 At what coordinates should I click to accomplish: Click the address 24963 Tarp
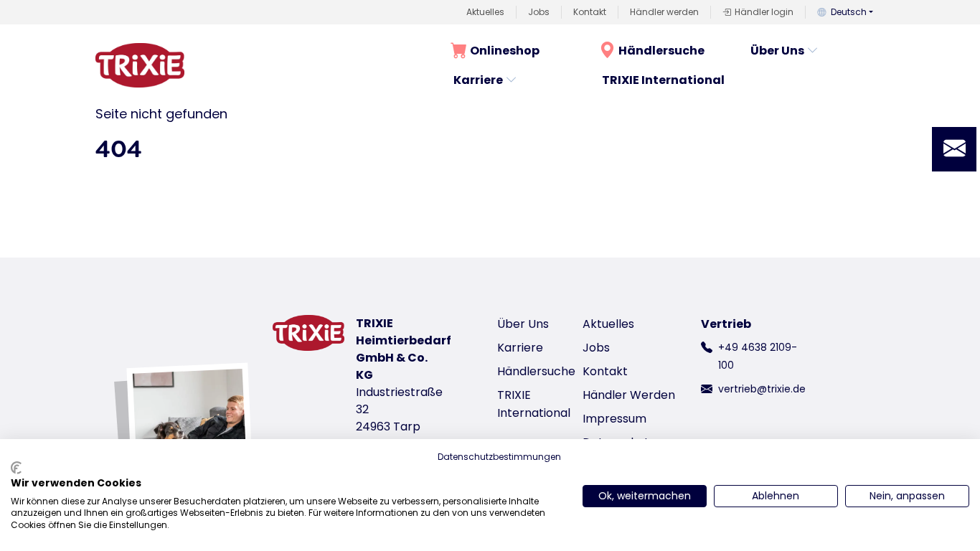[388, 426]
